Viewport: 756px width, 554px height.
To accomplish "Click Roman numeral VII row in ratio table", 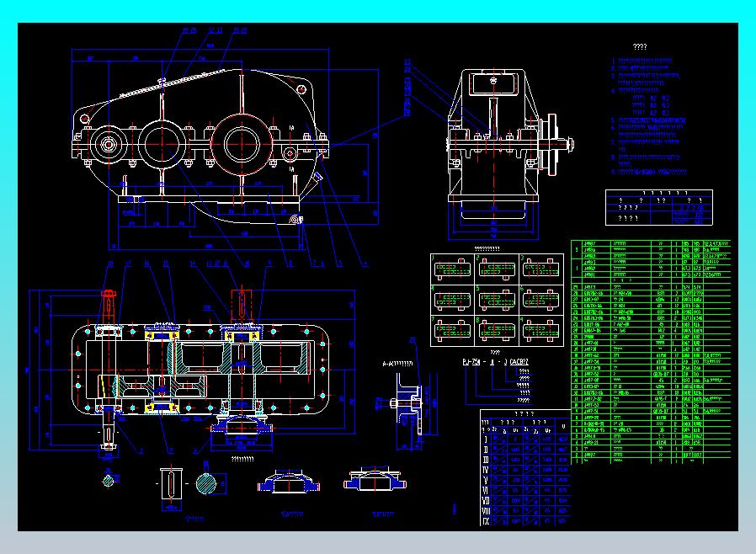I will [525, 500].
